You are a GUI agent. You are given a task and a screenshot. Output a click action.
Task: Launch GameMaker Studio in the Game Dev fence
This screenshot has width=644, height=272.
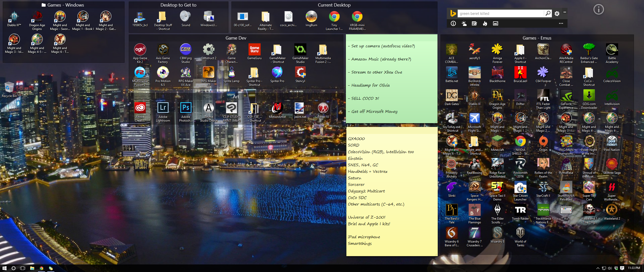(x=300, y=49)
